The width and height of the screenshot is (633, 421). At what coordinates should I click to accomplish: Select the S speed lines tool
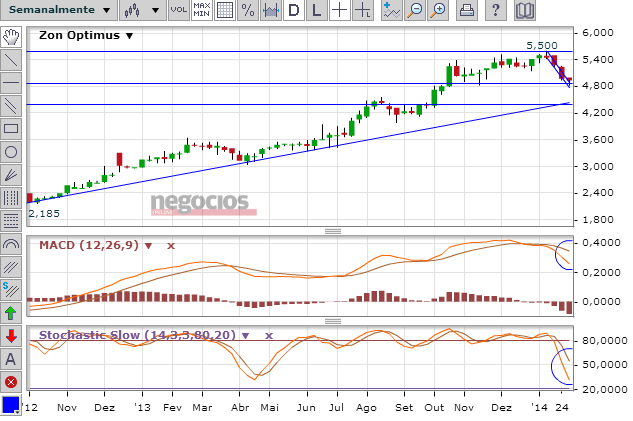click(11, 290)
